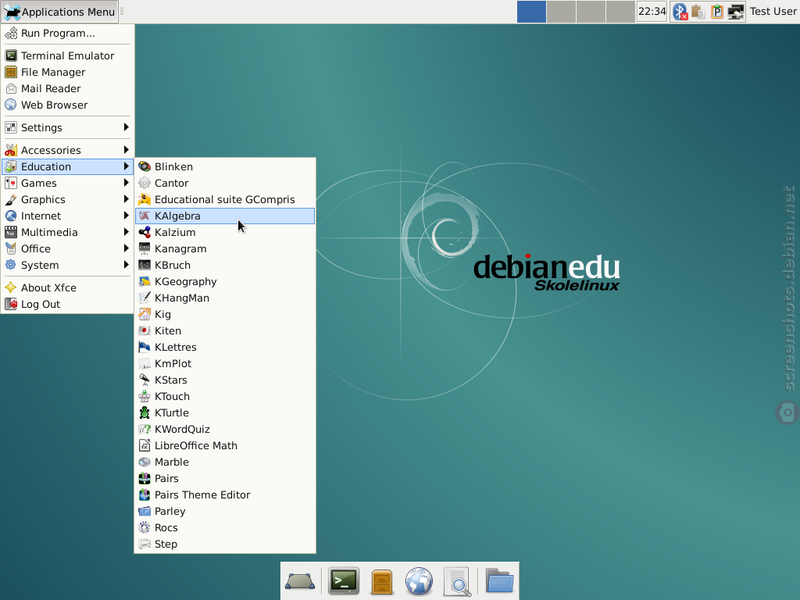Image resolution: width=800 pixels, height=600 pixels.
Task: Open KmPlot from the Education list
Action: 225,363
